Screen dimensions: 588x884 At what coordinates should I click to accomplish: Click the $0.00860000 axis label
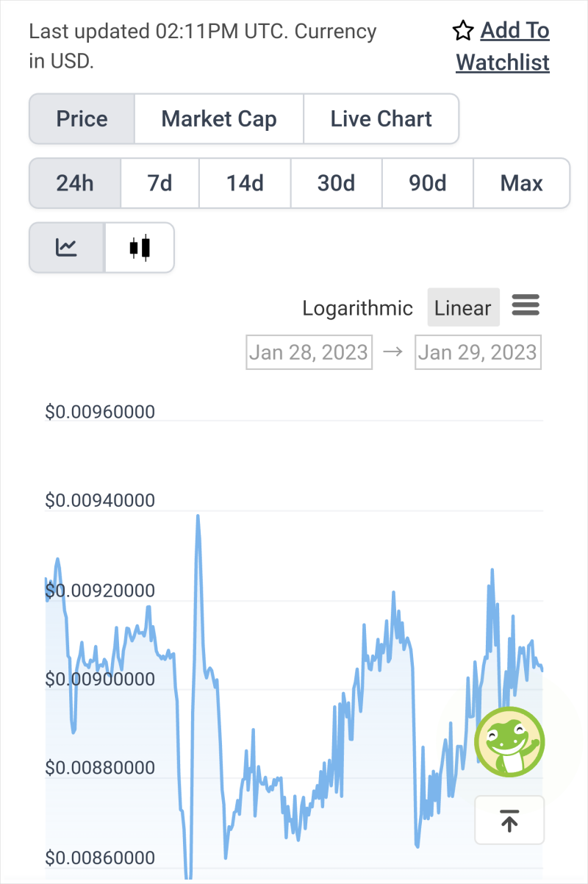tap(100, 858)
